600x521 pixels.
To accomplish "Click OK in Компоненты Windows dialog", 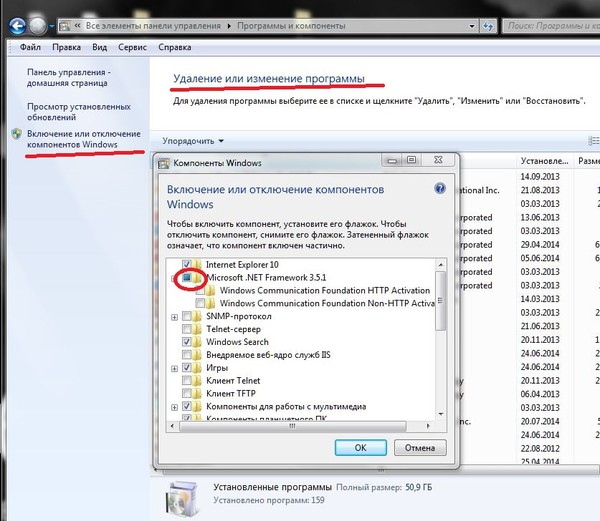I will pyautogui.click(x=360, y=448).
